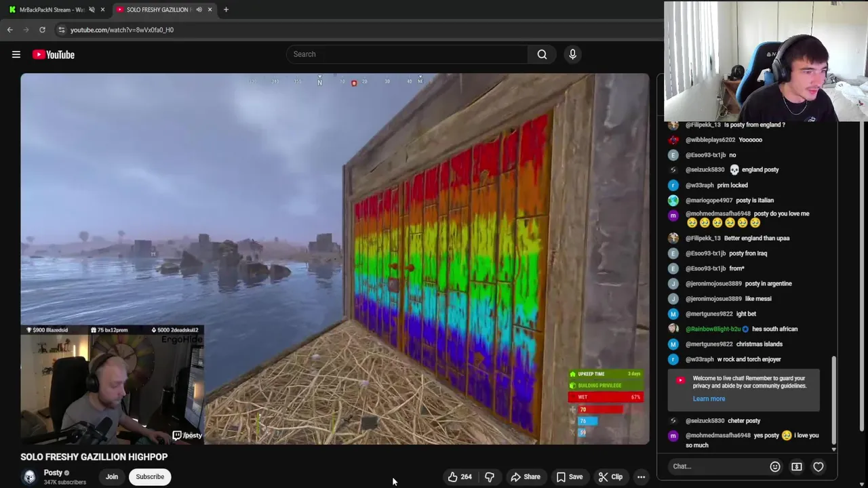The height and width of the screenshot is (488, 868).
Task: Open more actions three-dot menu
Action: coord(641,476)
